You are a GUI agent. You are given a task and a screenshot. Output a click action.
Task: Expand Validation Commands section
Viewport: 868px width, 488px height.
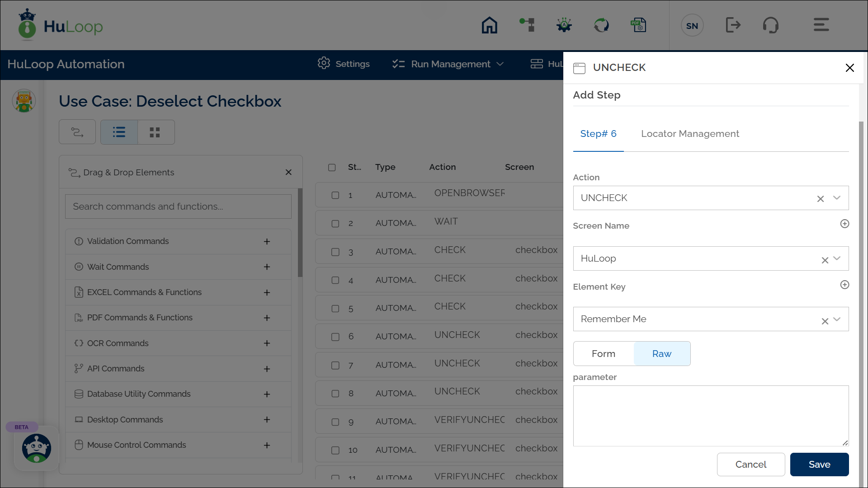[267, 242]
